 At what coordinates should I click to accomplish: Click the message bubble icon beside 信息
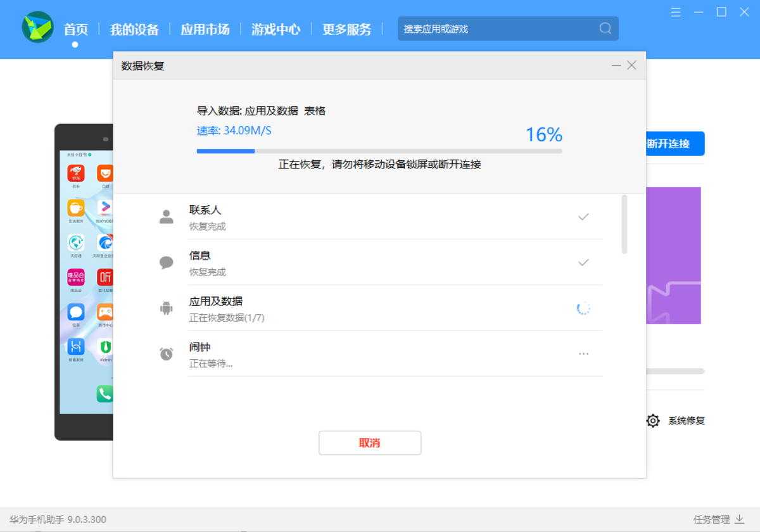coord(166,263)
